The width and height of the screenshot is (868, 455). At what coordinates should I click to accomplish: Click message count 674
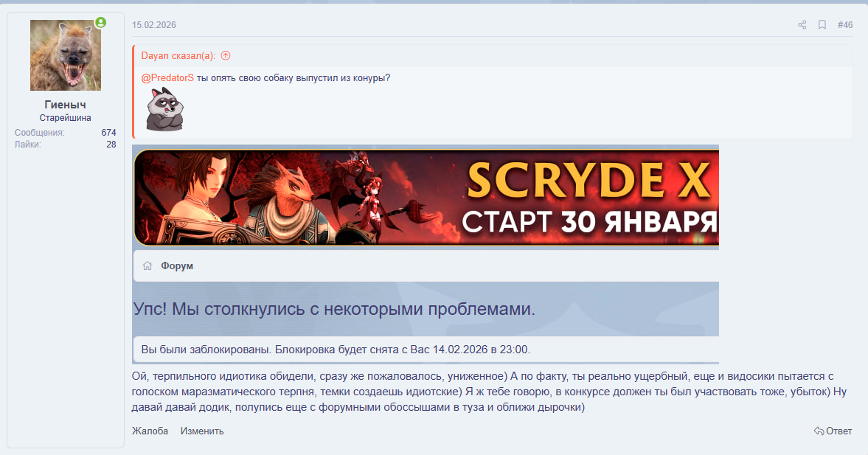pyautogui.click(x=108, y=133)
